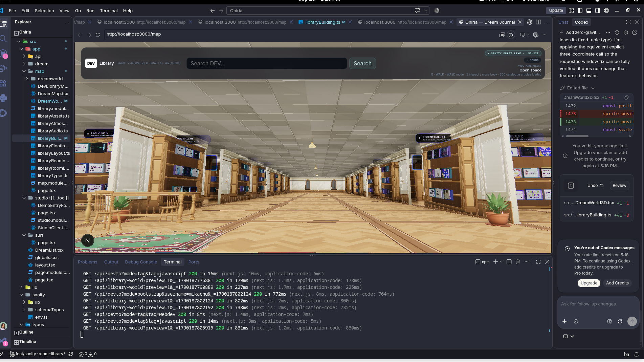Send the Codex follow-up message
This screenshot has height=362, width=644.
tap(632, 321)
